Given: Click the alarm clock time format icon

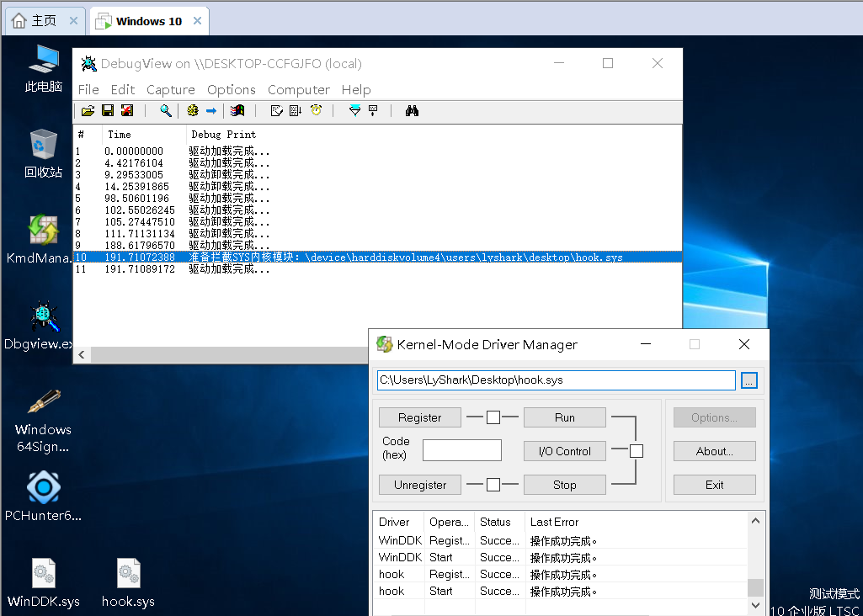Looking at the screenshot, I should pos(316,110).
